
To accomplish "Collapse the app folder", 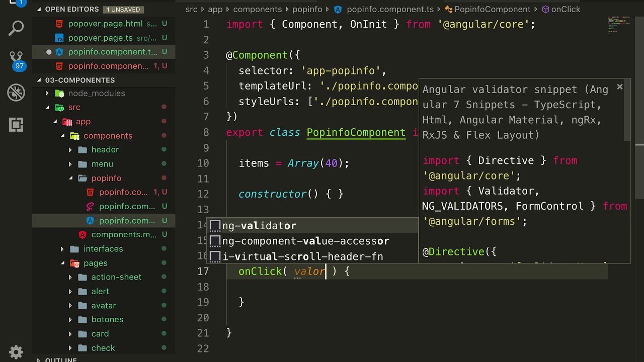I will [55, 122].
